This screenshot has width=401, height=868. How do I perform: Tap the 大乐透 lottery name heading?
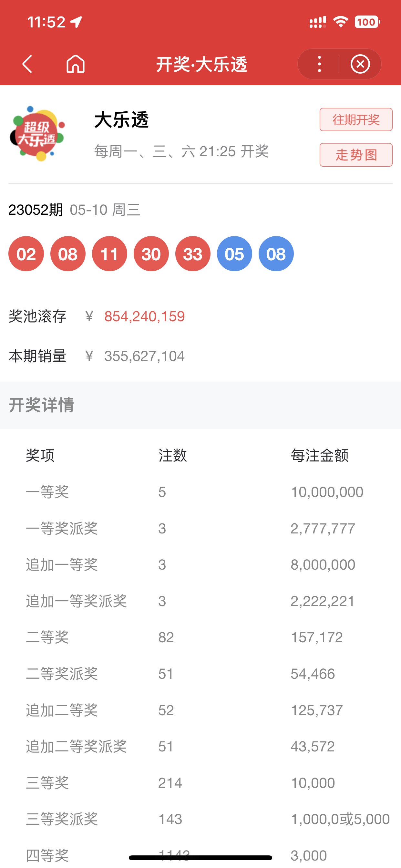pos(121,120)
